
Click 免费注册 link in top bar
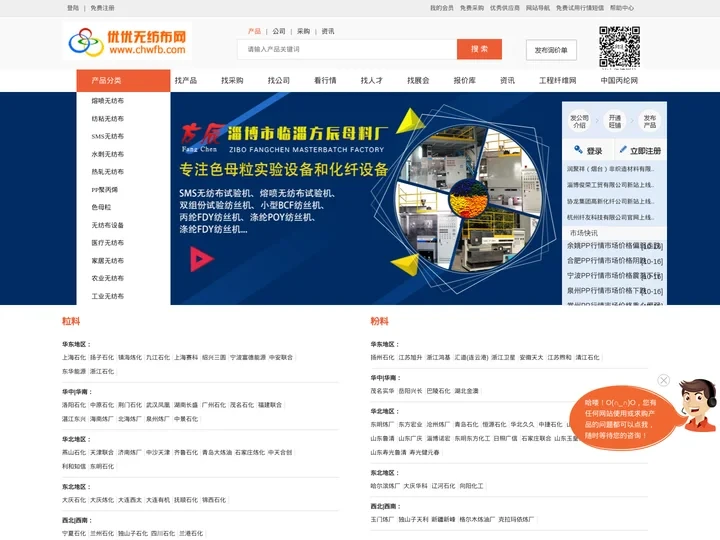[102, 8]
